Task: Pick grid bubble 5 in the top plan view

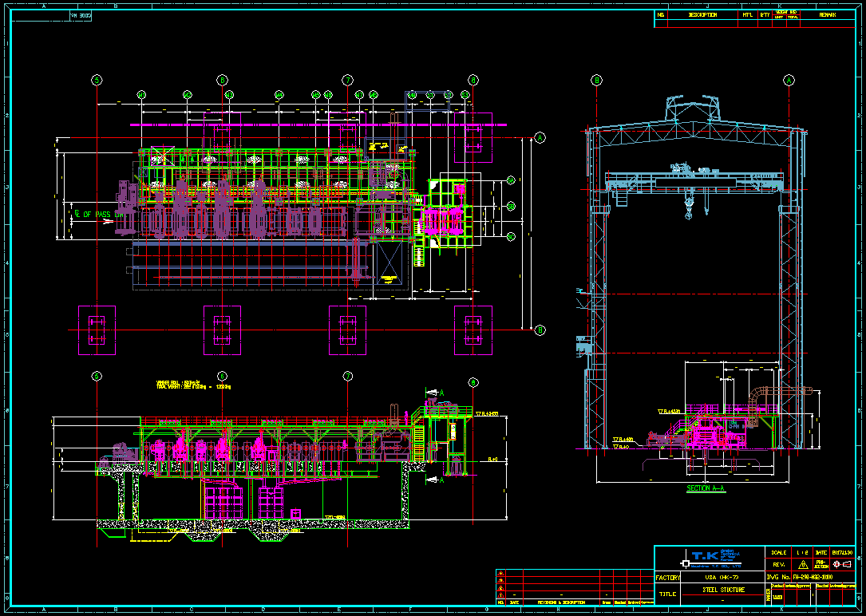Action: (97, 80)
